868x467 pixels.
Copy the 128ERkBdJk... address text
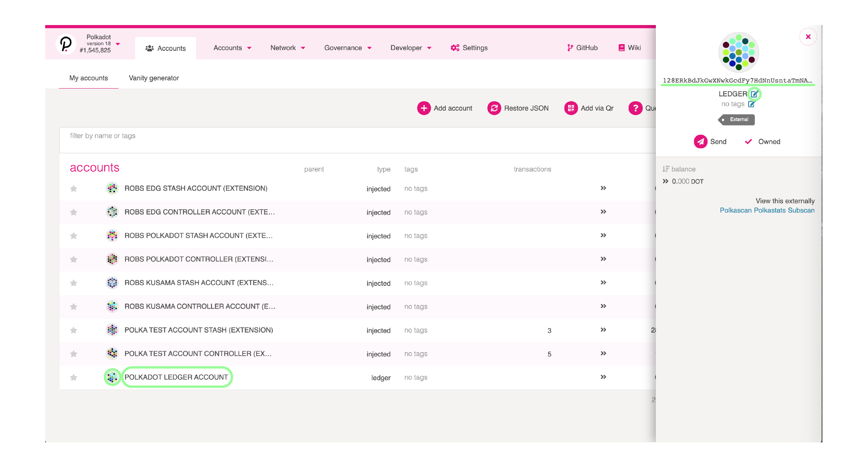coord(737,80)
